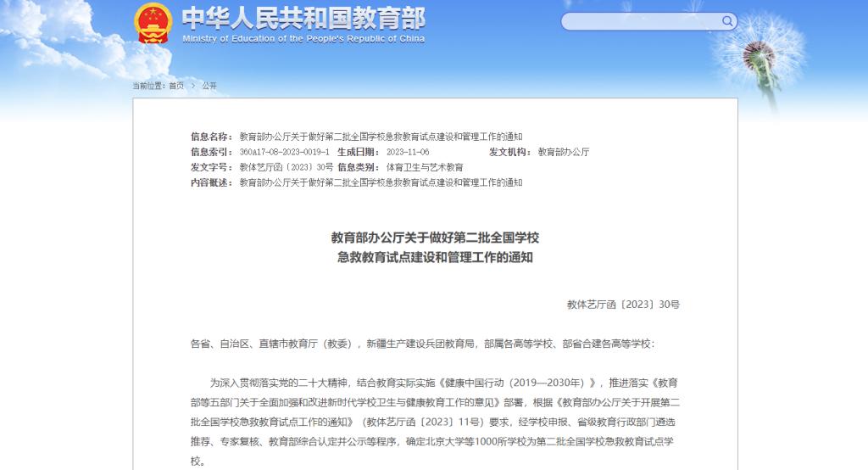This screenshot has height=470, width=868.
Task: Click the Ministry of Education English subtitle
Action: [x=304, y=39]
